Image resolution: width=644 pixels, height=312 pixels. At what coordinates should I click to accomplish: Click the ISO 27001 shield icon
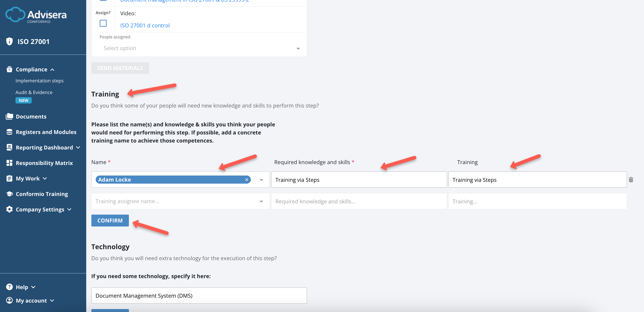(x=9, y=41)
